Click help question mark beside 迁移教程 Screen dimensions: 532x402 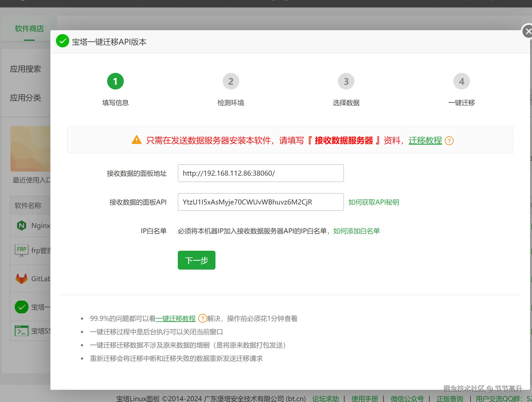point(449,141)
